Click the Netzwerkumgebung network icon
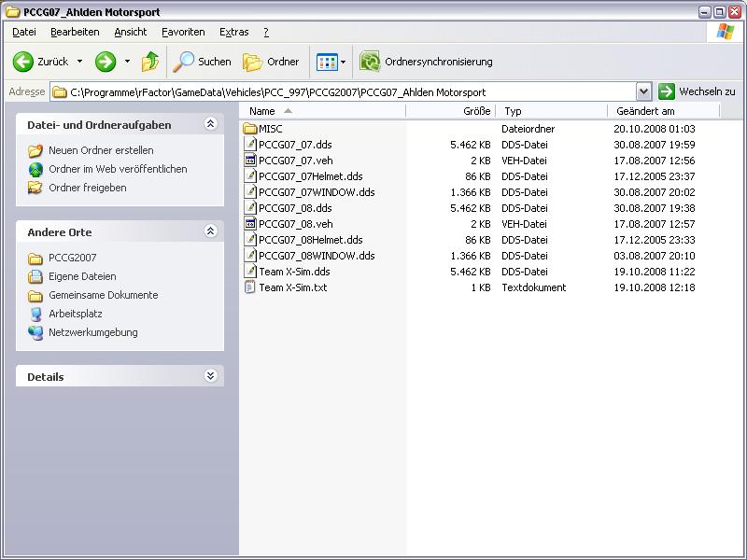747x560 pixels. (x=35, y=332)
